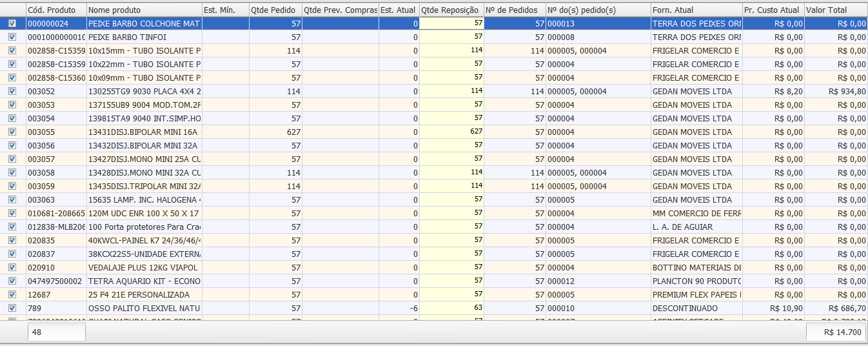Screen dimensions: 868x346
Task: Click the Qtde Reposição column header
Action: 451,10
